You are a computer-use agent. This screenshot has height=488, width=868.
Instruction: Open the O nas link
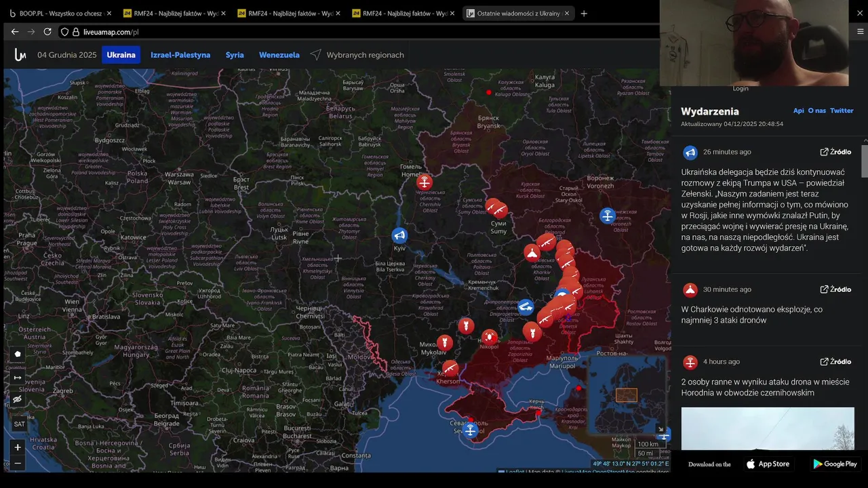coord(817,110)
